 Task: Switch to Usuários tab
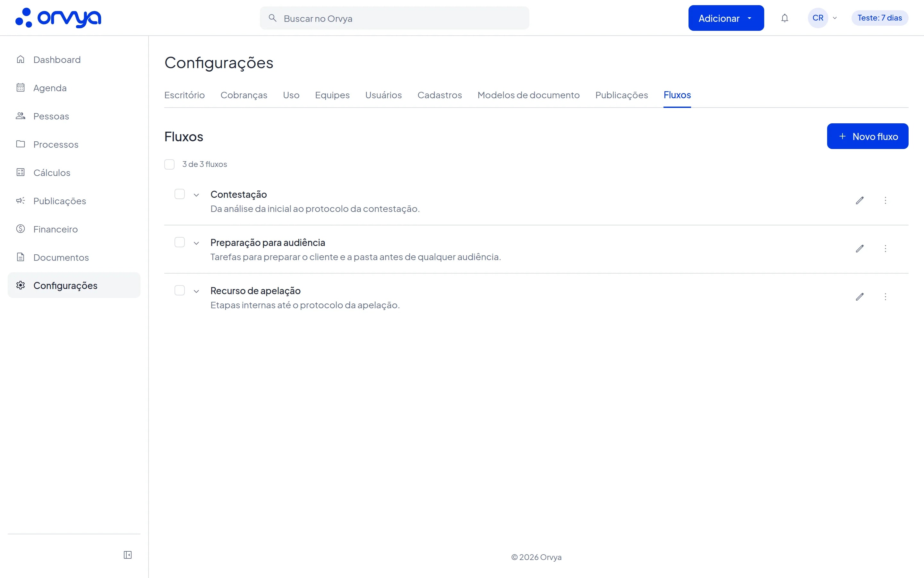pyautogui.click(x=383, y=95)
